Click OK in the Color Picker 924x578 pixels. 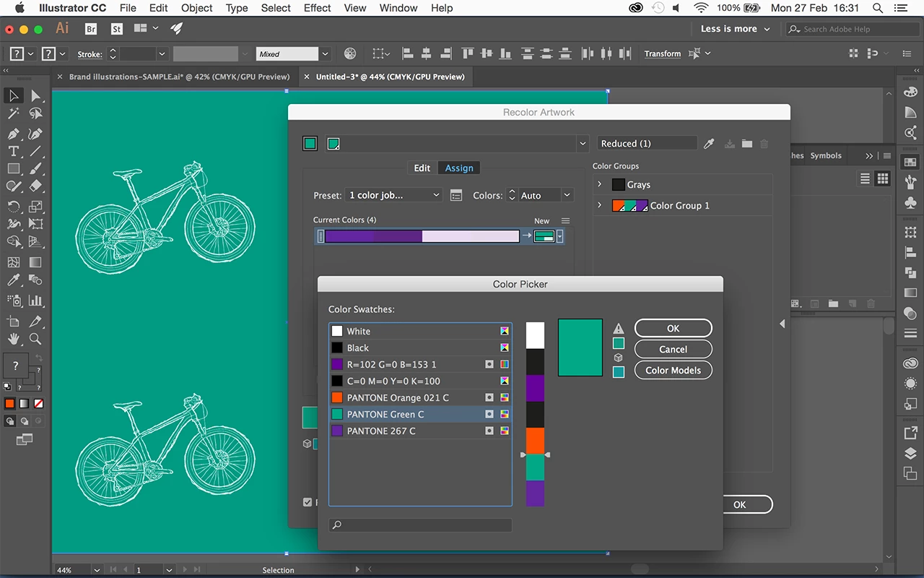(674, 328)
